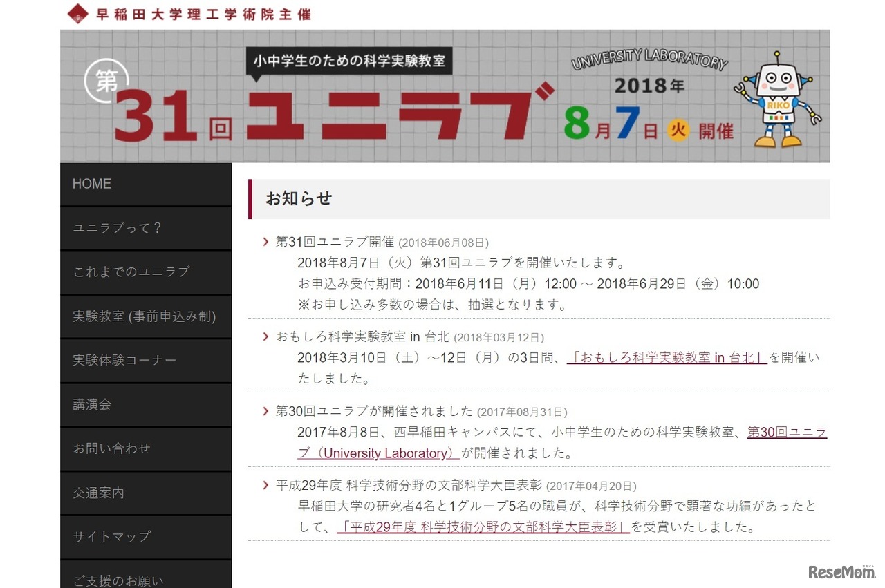Click the 平成29年度 文部科学大臣表彰 news heading
The height and width of the screenshot is (588, 885).
pyautogui.click(x=409, y=485)
